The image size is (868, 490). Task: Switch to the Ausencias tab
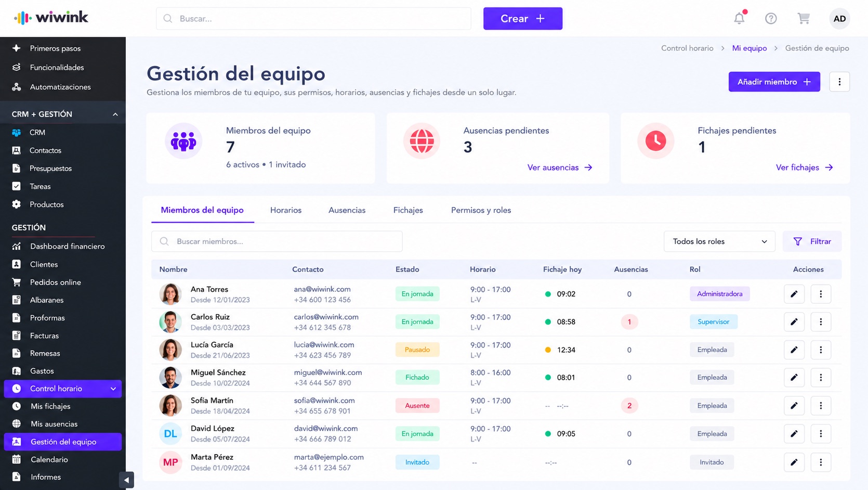(x=347, y=210)
